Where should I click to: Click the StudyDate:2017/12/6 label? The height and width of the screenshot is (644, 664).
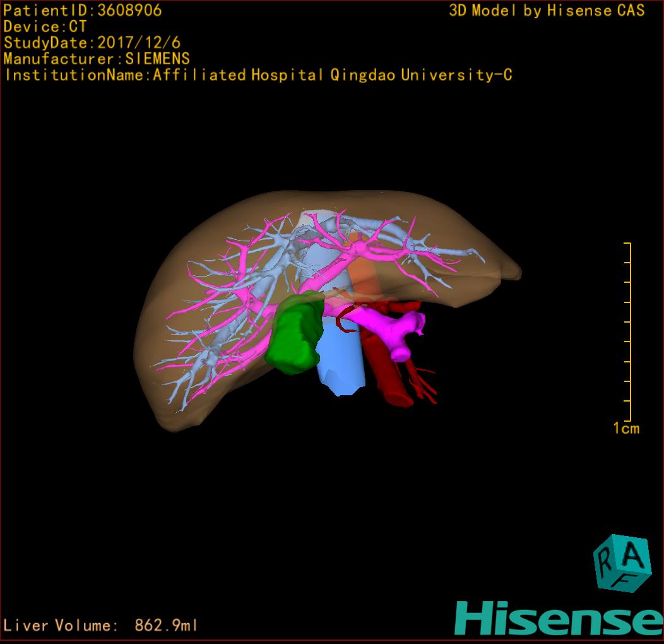(x=92, y=43)
